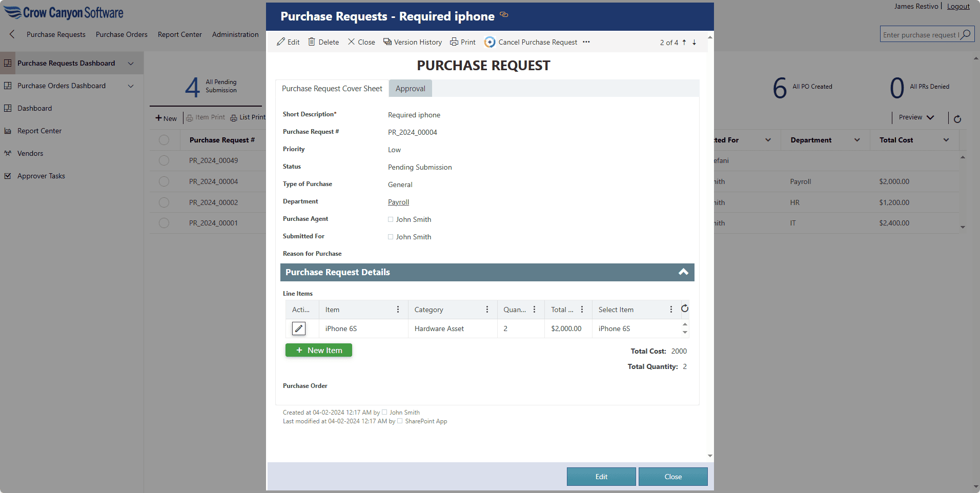Image resolution: width=980 pixels, height=493 pixels.
Task: Select Purchase Request Cover Sheet tab
Action: tap(332, 88)
